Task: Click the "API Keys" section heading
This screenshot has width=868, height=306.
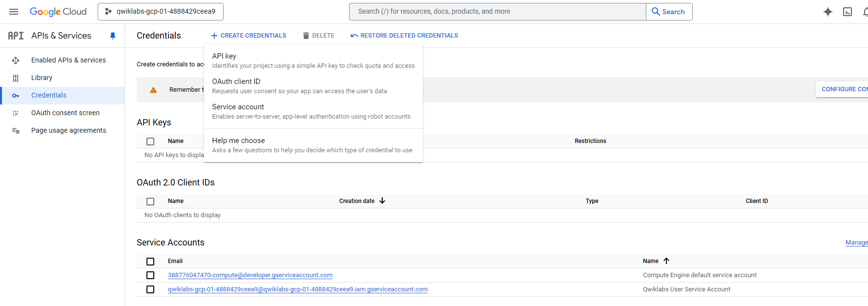Action: (x=154, y=122)
